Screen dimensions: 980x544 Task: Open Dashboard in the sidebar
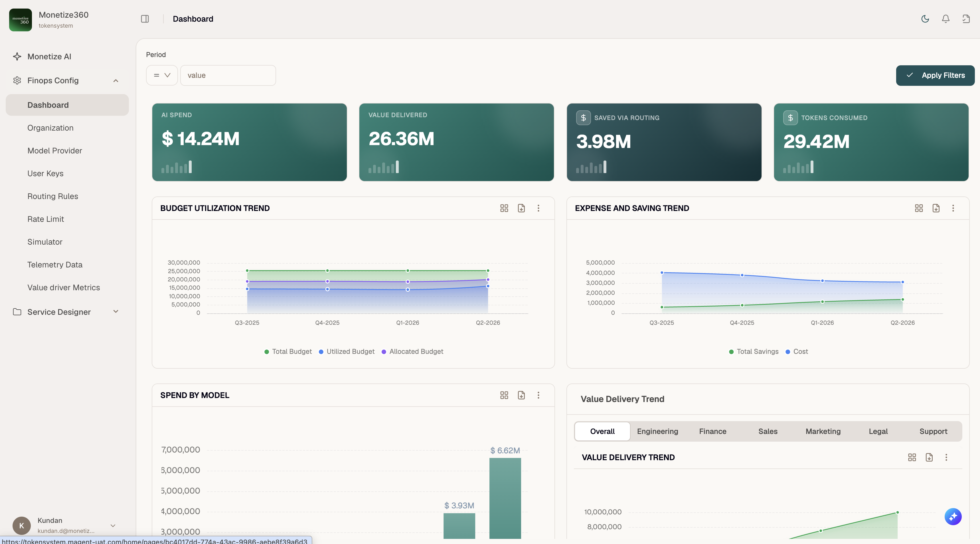pyautogui.click(x=67, y=105)
